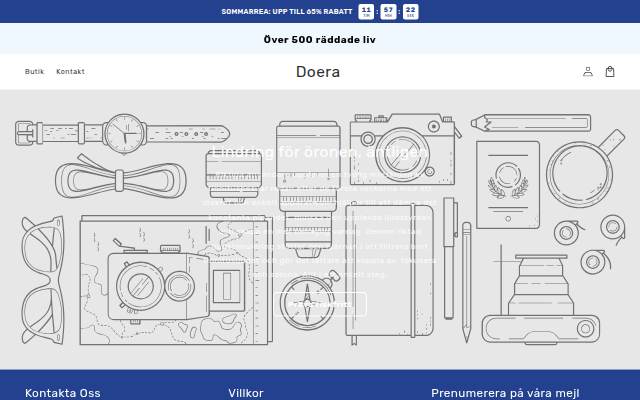Screen dimensions: 640x400
Task: Click the Villkor footer heading
Action: [246, 393]
